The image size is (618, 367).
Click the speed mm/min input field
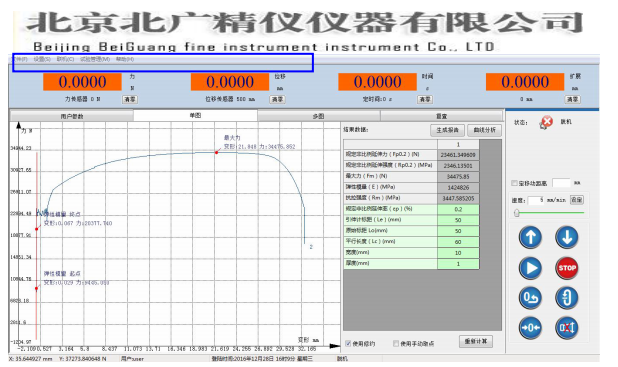536,200
